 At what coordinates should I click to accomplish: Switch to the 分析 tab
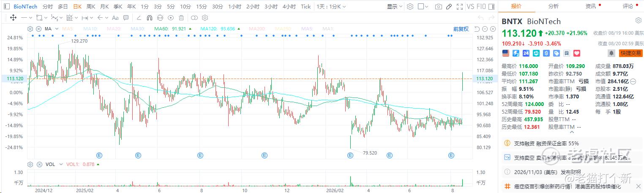(x=553, y=6)
